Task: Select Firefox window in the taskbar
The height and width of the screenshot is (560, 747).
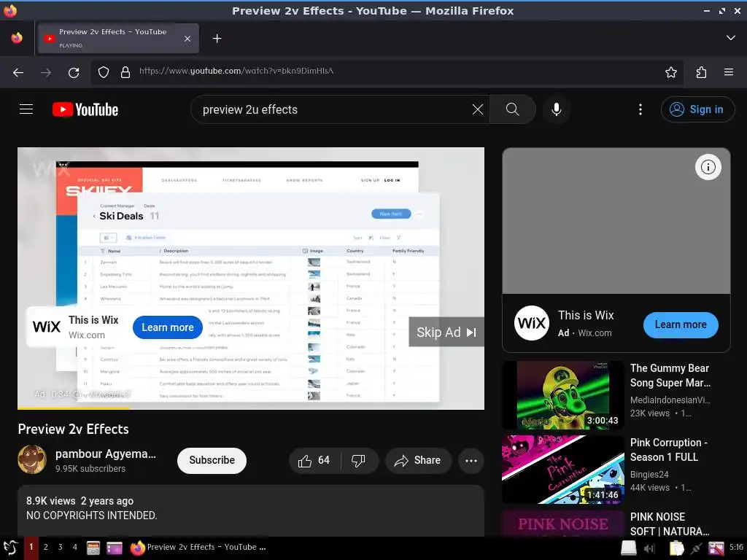Action: tap(198, 547)
